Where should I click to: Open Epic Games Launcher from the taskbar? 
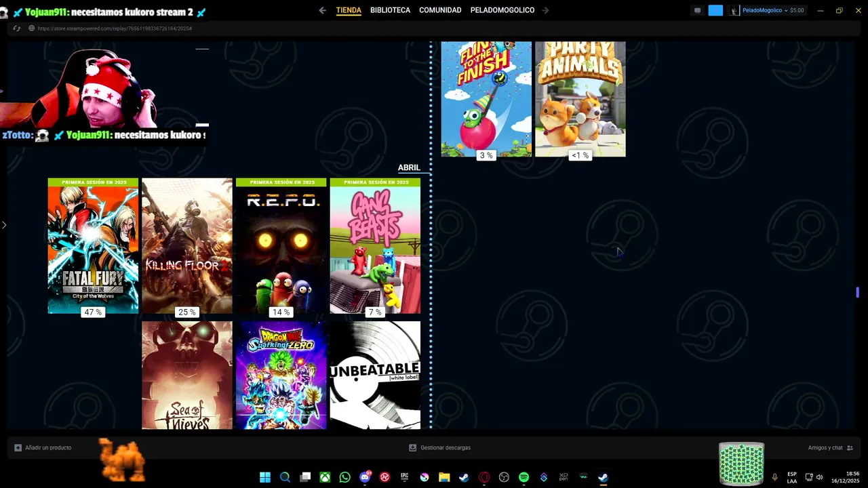[404, 477]
